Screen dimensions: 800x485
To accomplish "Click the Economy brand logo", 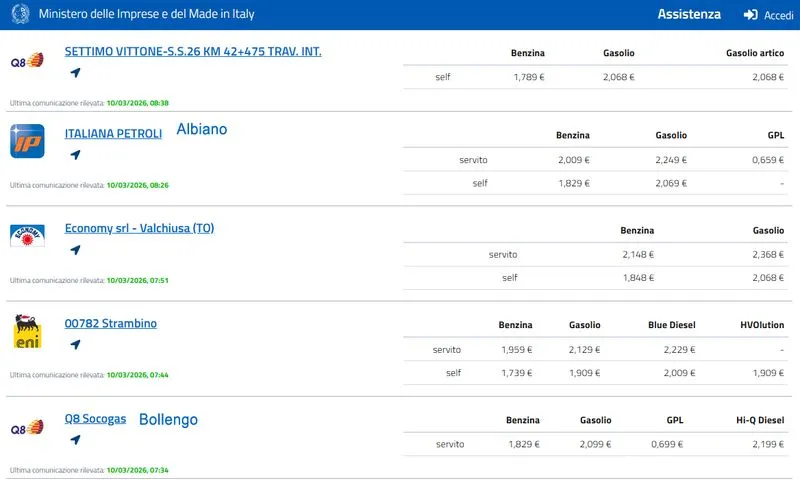I will [27, 236].
